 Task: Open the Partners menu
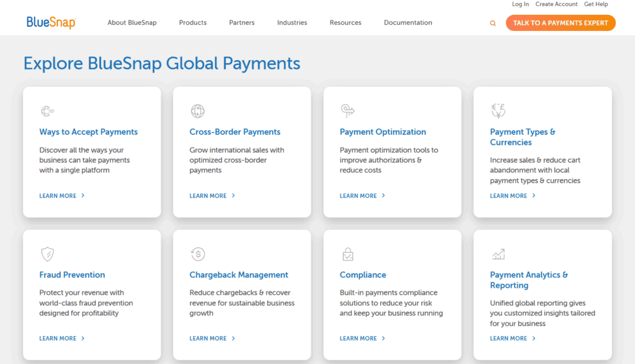[x=242, y=23]
